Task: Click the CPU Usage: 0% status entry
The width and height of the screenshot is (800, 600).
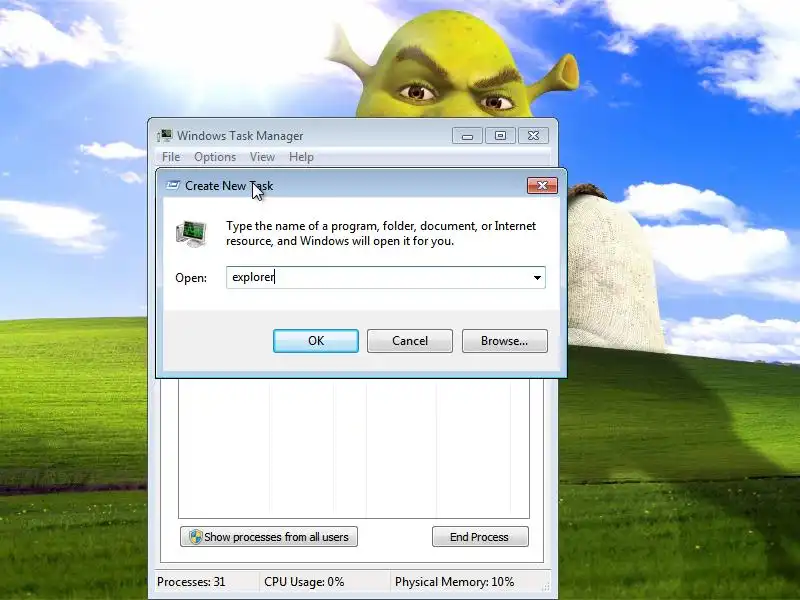Action: (304, 582)
